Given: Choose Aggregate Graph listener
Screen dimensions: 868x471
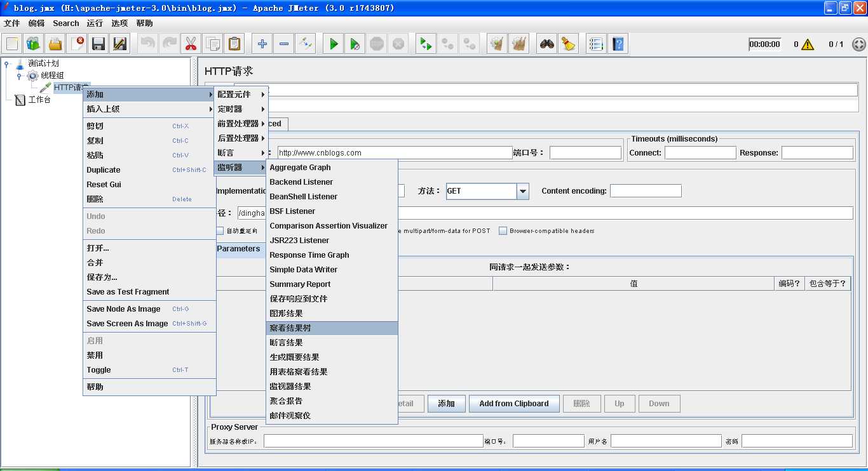Looking at the screenshot, I should [332, 168].
